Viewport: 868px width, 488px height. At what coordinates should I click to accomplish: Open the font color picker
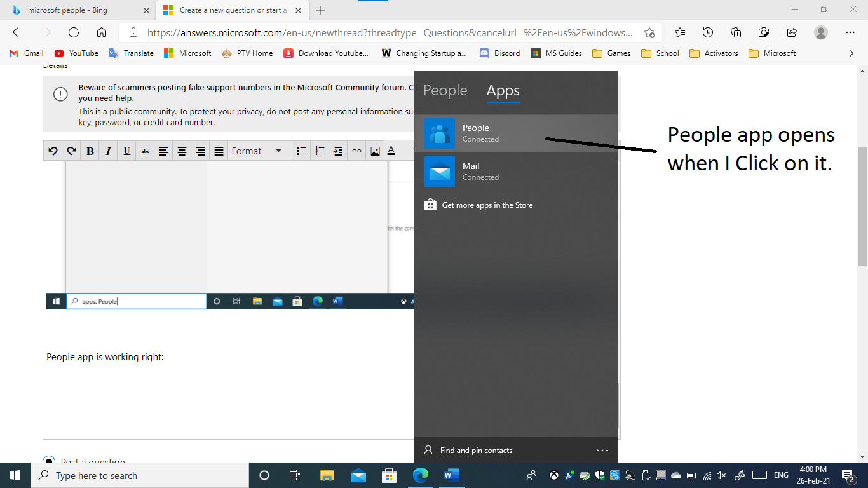tap(392, 151)
